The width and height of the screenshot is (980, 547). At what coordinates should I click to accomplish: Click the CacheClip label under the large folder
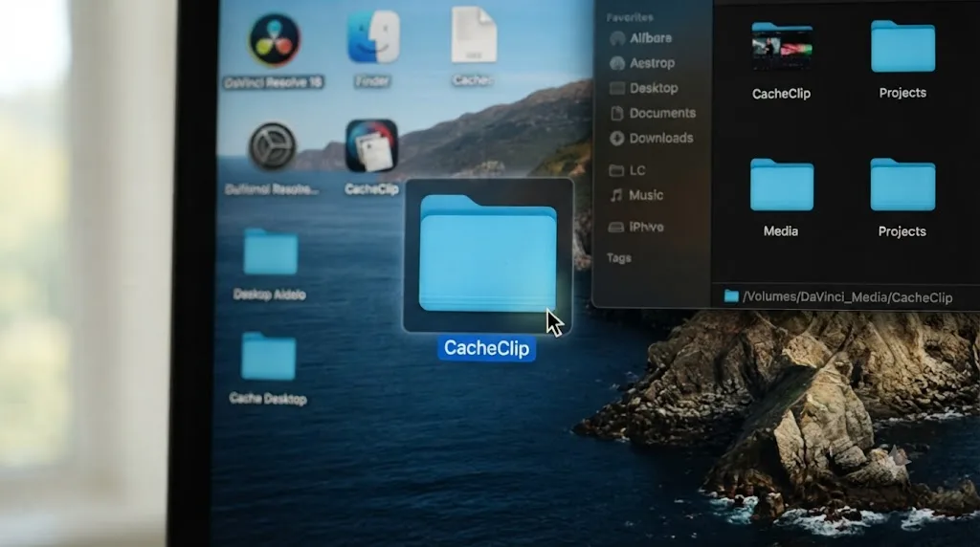tap(486, 348)
